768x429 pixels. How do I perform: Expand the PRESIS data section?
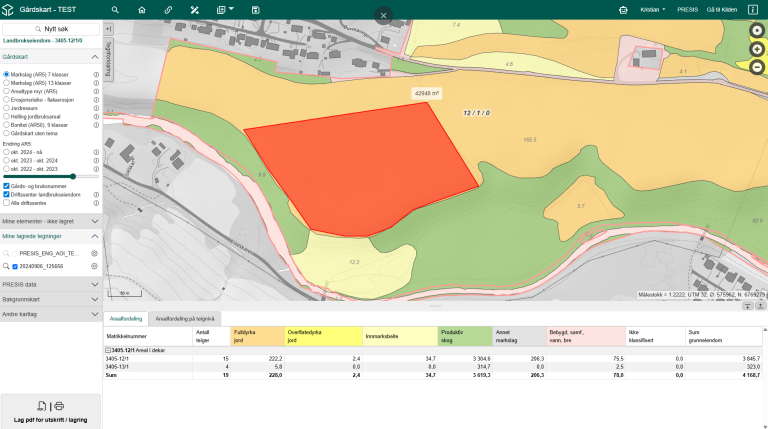pyautogui.click(x=50, y=285)
